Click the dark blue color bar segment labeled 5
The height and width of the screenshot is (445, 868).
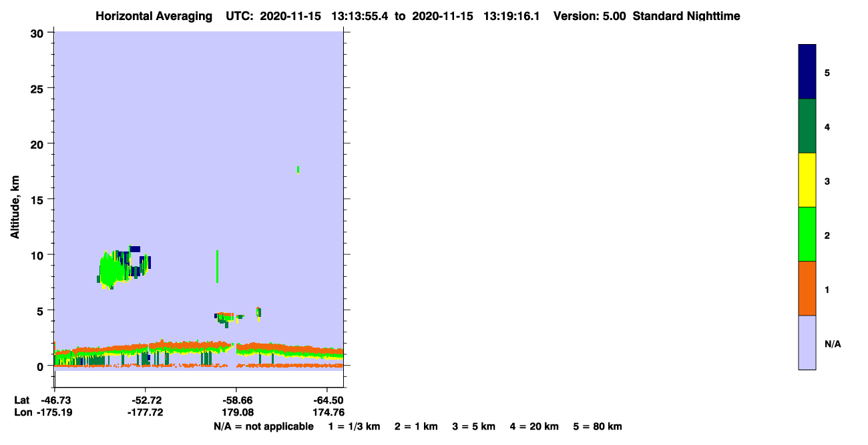(x=807, y=72)
